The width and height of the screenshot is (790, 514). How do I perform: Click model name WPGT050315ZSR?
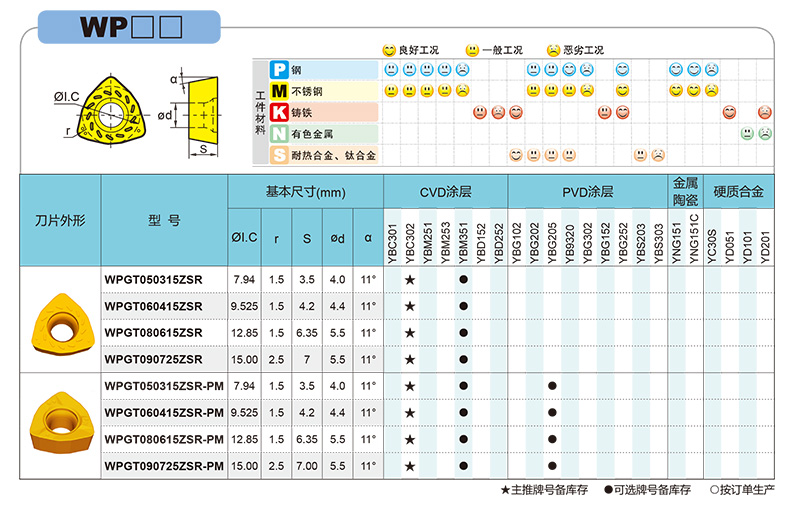(x=153, y=280)
